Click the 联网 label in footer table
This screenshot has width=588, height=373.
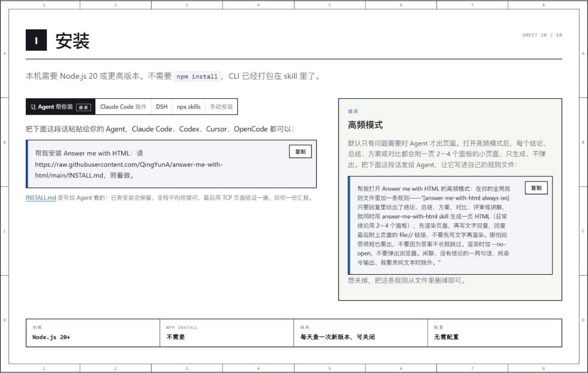tap(305, 328)
